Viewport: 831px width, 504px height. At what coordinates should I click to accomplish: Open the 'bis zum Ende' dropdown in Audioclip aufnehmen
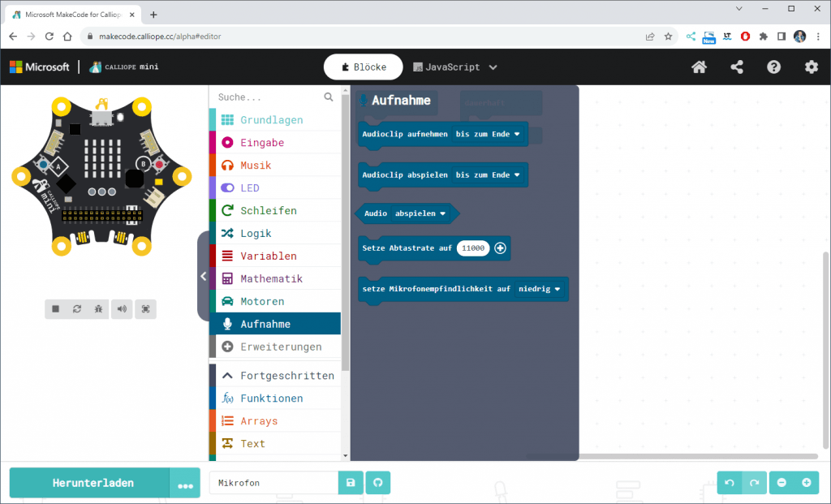[x=487, y=134]
